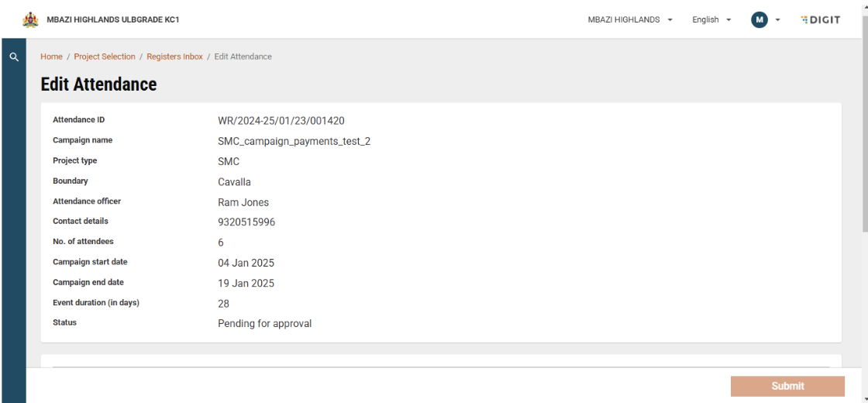Expand the arrow beside the M avatar

(x=777, y=19)
